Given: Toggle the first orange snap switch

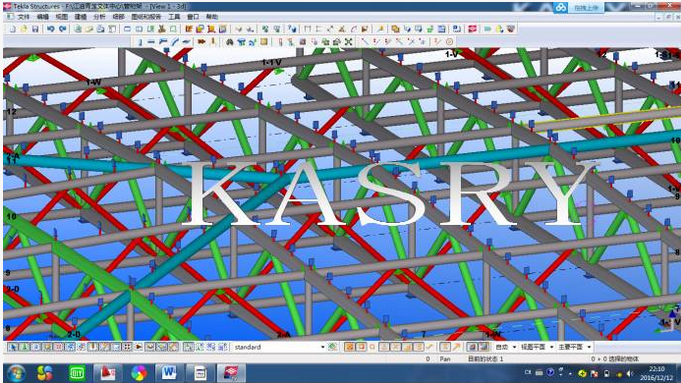Looking at the screenshot, I should coord(349,347).
